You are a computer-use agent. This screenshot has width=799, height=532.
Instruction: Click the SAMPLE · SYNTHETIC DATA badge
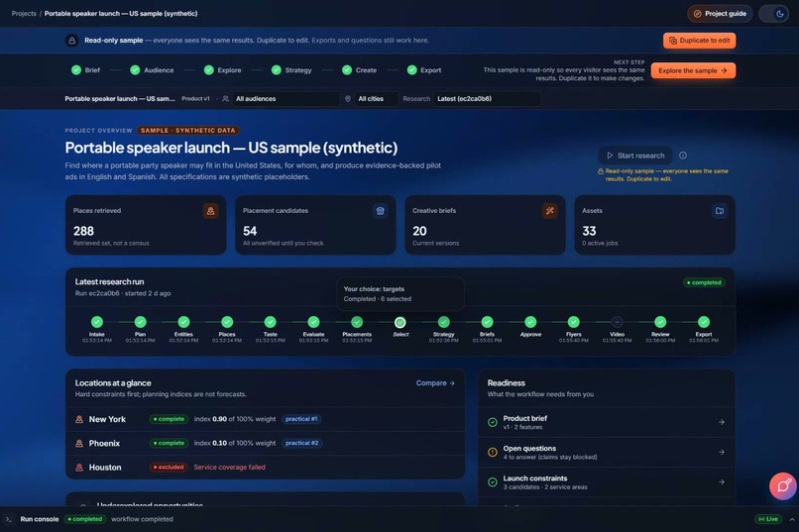pyautogui.click(x=188, y=131)
